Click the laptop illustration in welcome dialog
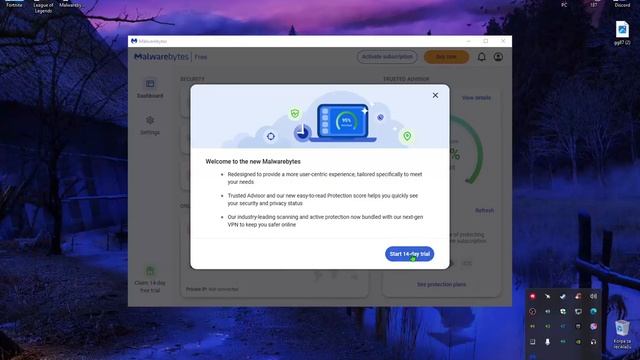 pos(342,122)
